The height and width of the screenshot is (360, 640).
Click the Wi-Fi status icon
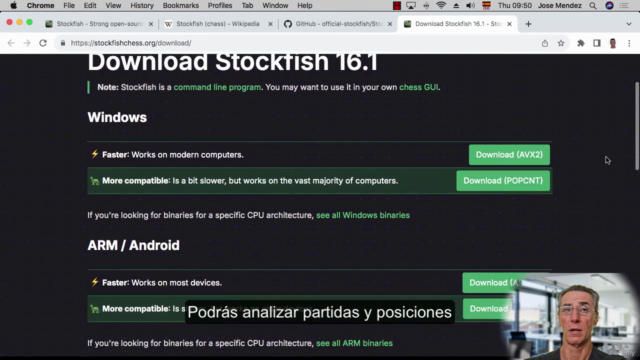click(441, 6)
